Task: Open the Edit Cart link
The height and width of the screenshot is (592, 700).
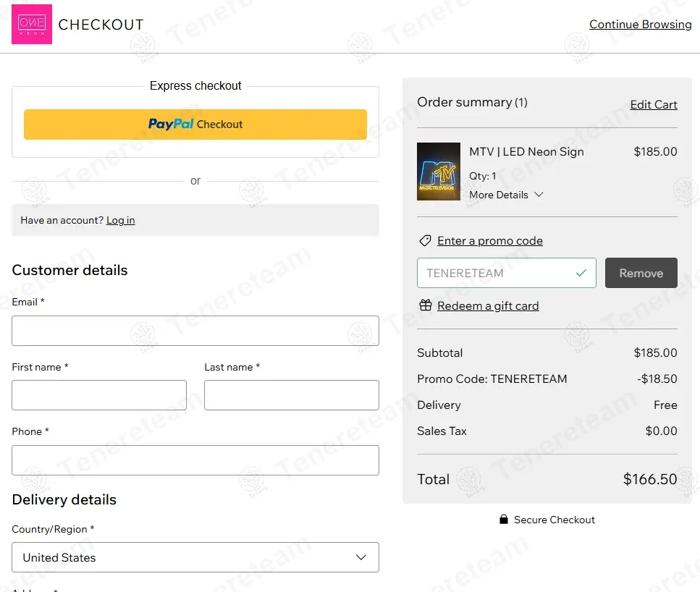Action: [653, 104]
